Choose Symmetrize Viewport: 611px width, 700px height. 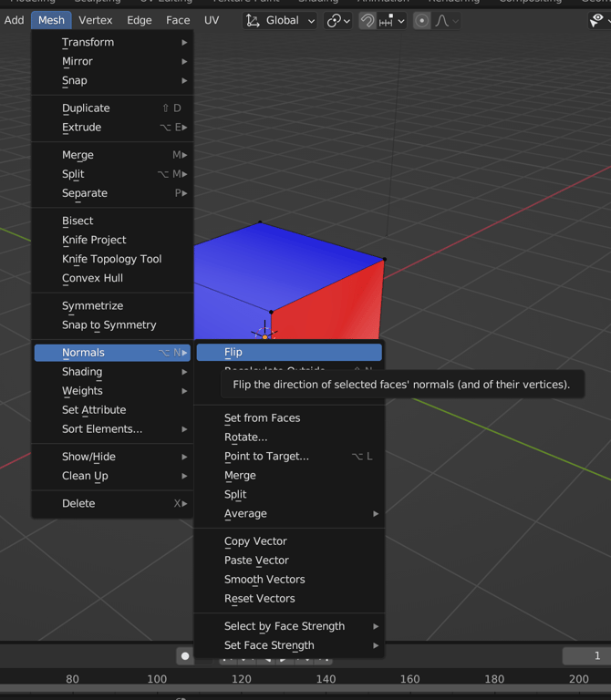tap(112, 306)
